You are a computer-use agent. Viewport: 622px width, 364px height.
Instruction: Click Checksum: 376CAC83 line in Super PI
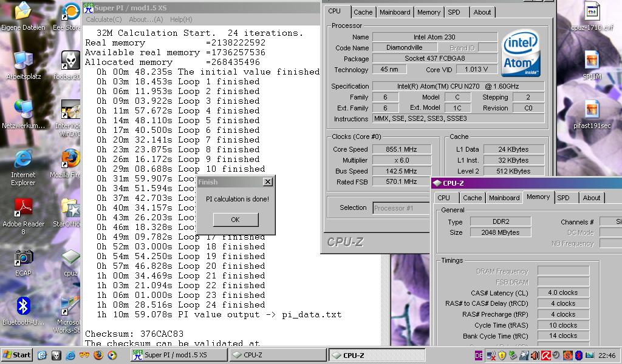134,334
